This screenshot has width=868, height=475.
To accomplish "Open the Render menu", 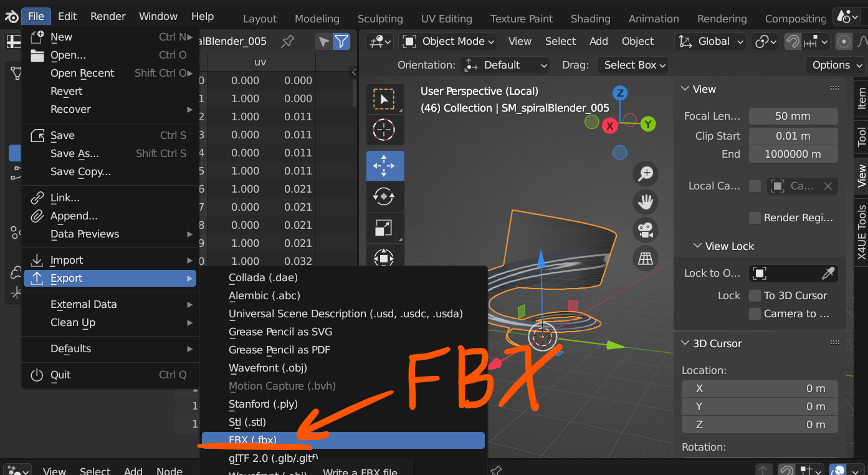I will tap(108, 16).
